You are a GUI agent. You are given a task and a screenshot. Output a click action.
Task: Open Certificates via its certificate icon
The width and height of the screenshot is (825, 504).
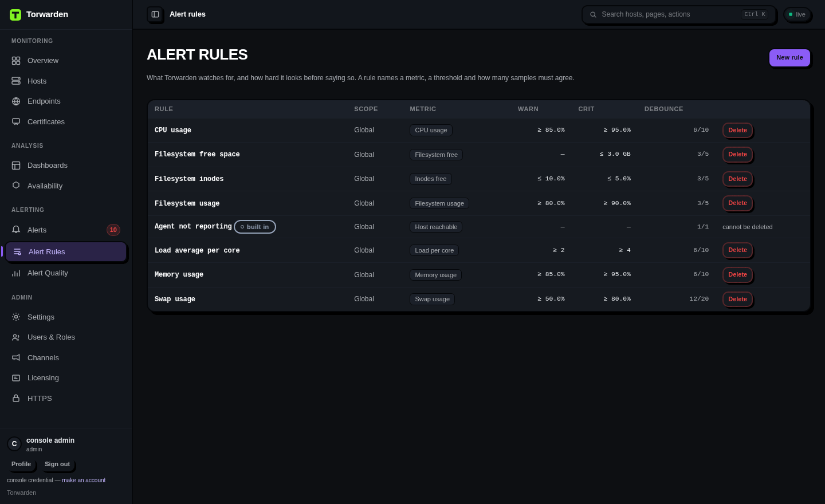[x=16, y=122]
